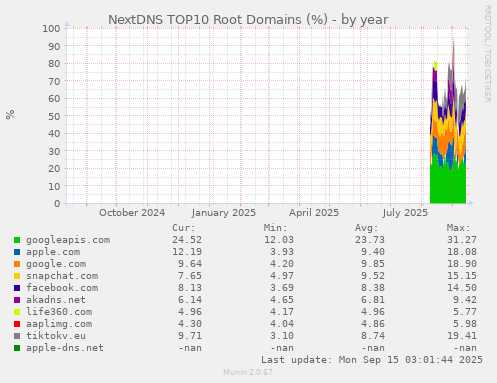Image resolution: width=497 pixels, height=383 pixels.
Task: Click the Last update timestamp text
Action: (x=372, y=360)
